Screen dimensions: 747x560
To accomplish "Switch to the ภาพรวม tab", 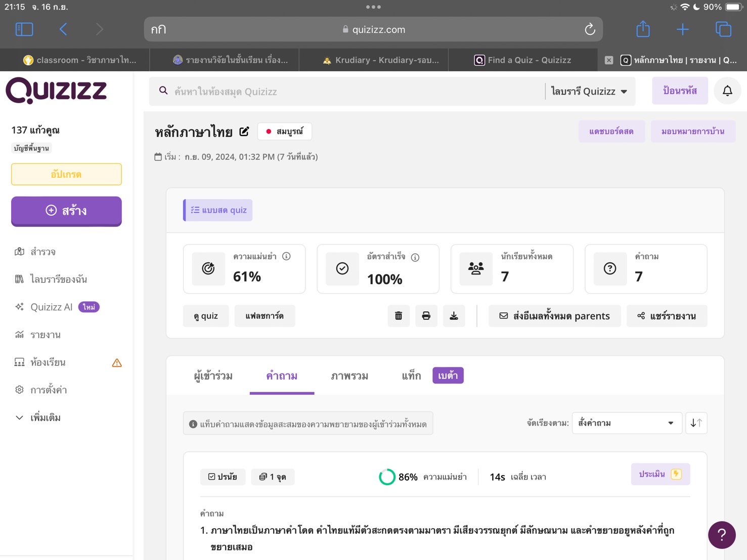I will coord(349,376).
